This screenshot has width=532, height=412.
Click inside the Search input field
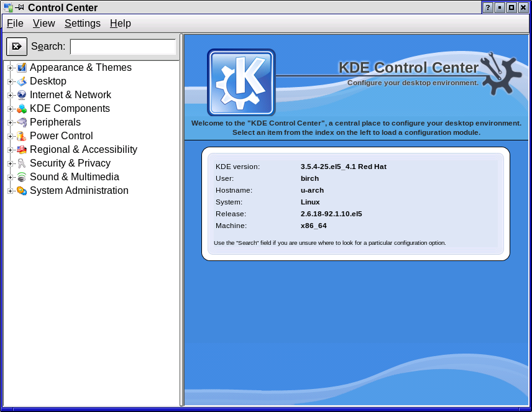coord(122,47)
